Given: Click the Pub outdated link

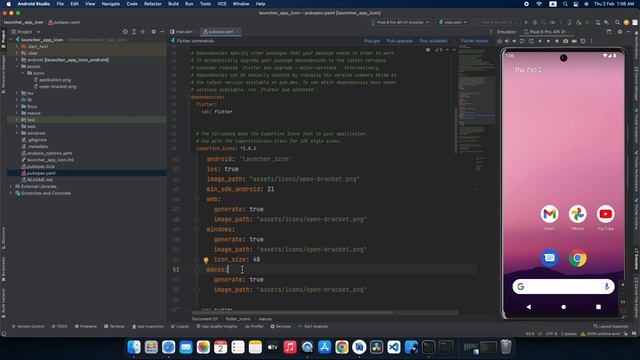Looking at the screenshot, I should coord(433,41).
